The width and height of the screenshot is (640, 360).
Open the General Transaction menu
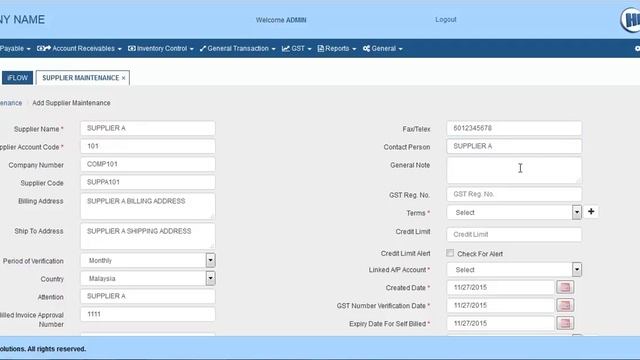click(x=238, y=49)
